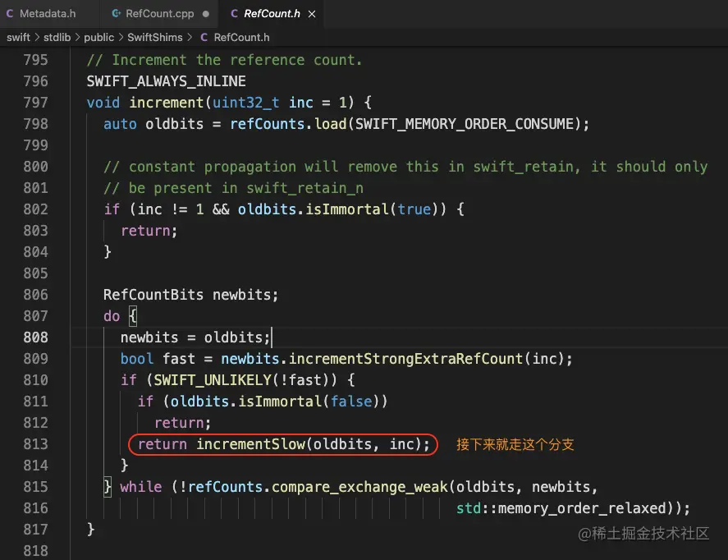This screenshot has width=728, height=560.
Task: Open the swift breadcrumb folder
Action: point(19,37)
